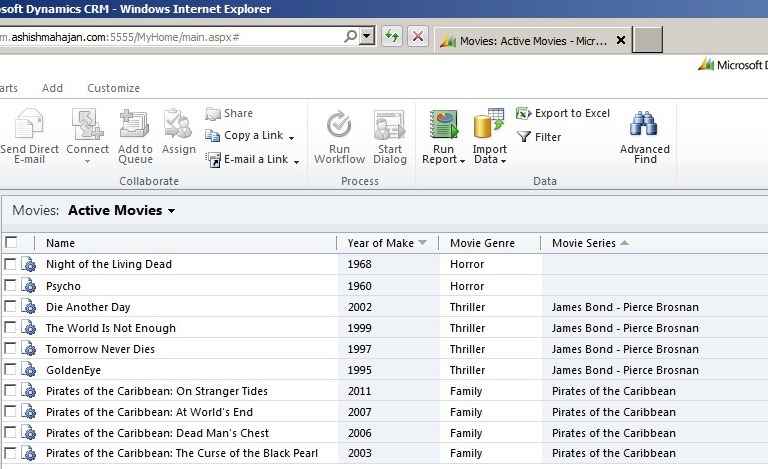Click Send Direct E-mail icon
This screenshot has height=469, width=768.
(29, 125)
